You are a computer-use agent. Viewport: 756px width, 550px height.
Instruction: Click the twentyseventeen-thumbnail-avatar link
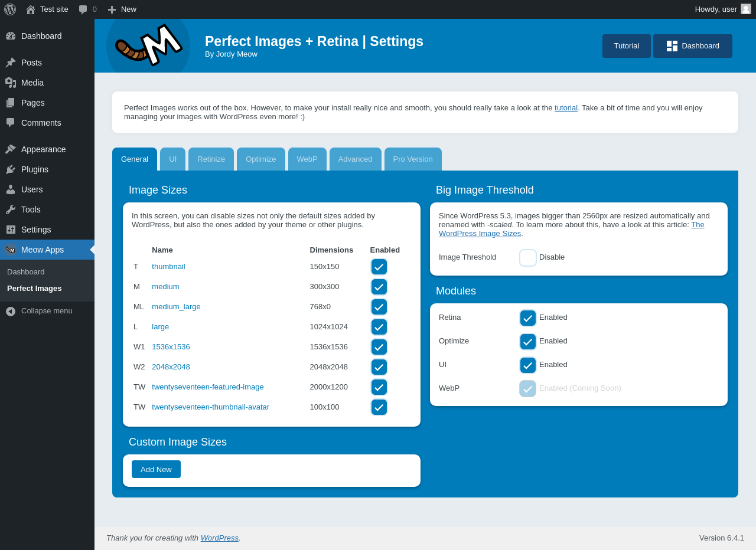pyautogui.click(x=210, y=407)
